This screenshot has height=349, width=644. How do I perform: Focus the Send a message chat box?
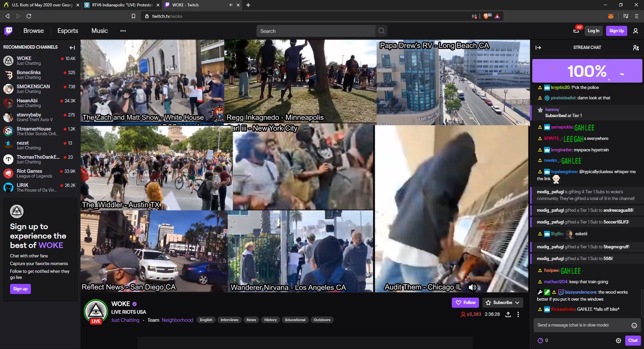(582, 325)
